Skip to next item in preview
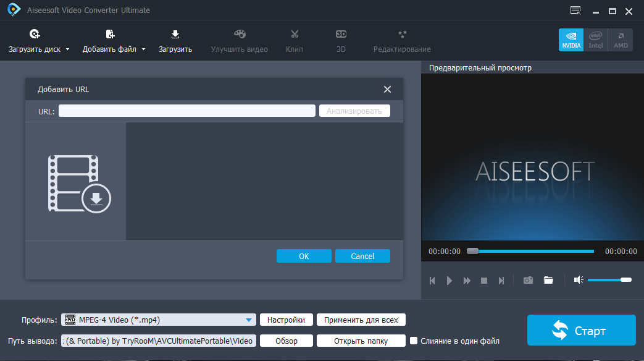 click(x=501, y=281)
